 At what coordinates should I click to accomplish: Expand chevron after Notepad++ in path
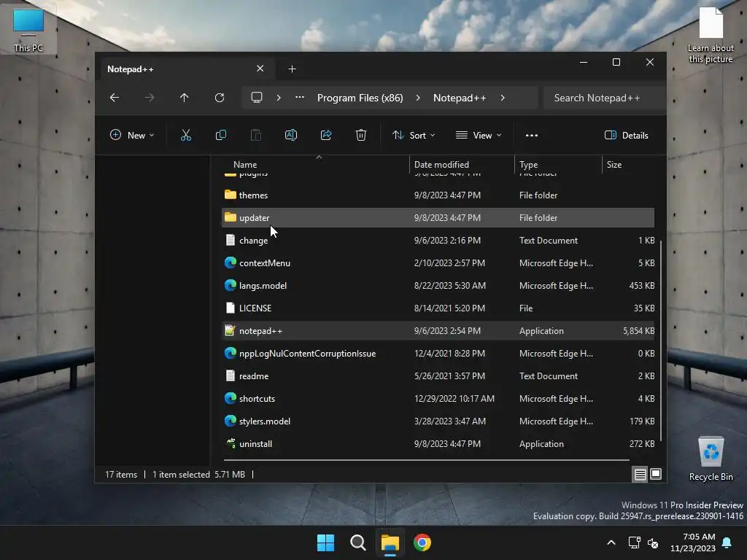tap(503, 98)
